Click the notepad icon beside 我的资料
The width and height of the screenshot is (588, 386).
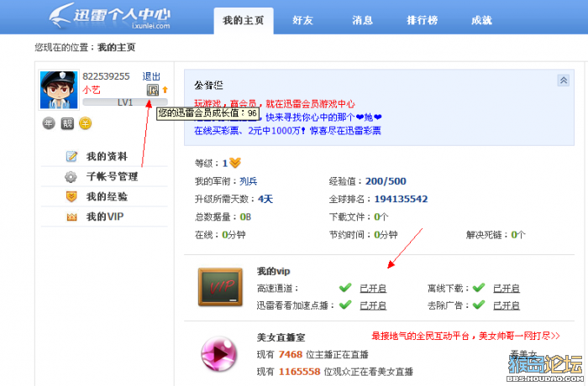click(x=71, y=156)
